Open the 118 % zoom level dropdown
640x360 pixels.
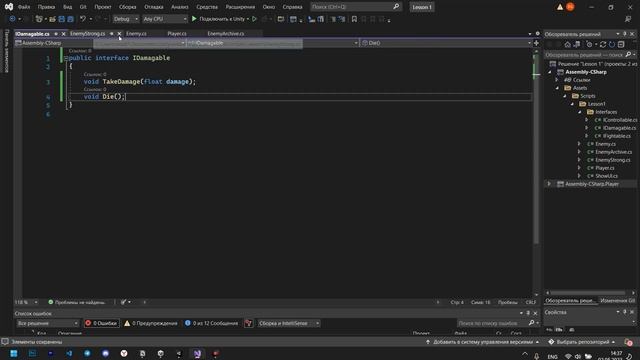click(x=26, y=302)
